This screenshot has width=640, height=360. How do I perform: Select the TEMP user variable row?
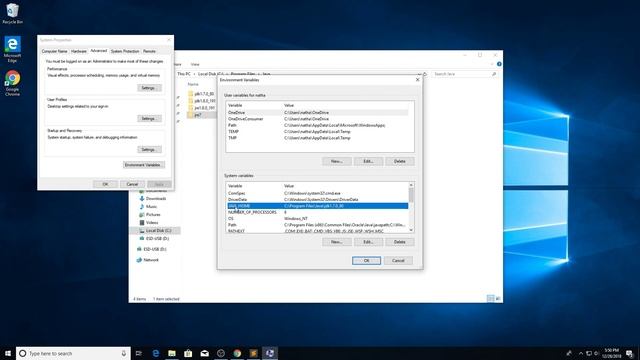(x=317, y=131)
